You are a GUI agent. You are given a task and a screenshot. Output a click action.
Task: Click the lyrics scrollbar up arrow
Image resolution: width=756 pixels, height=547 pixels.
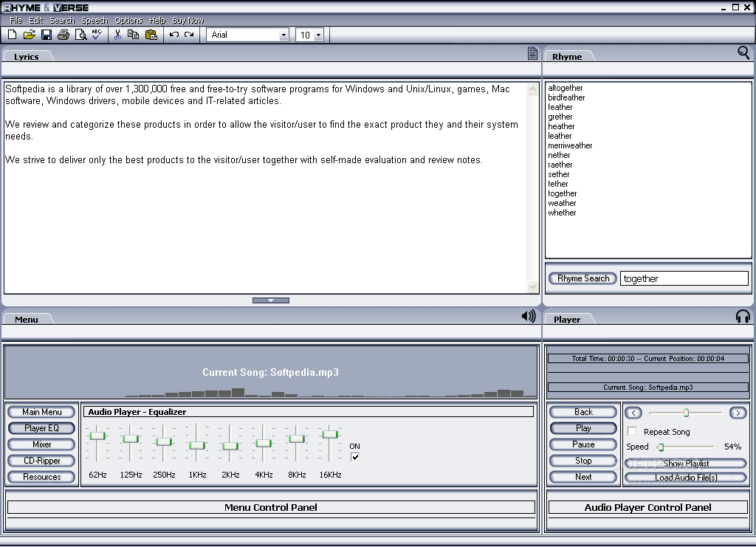click(533, 89)
